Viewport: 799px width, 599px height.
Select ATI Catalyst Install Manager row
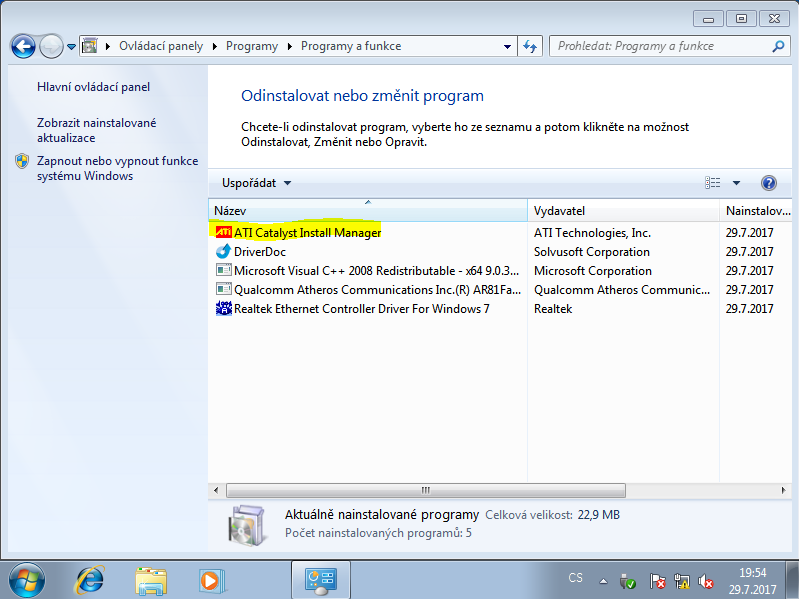tap(500, 233)
